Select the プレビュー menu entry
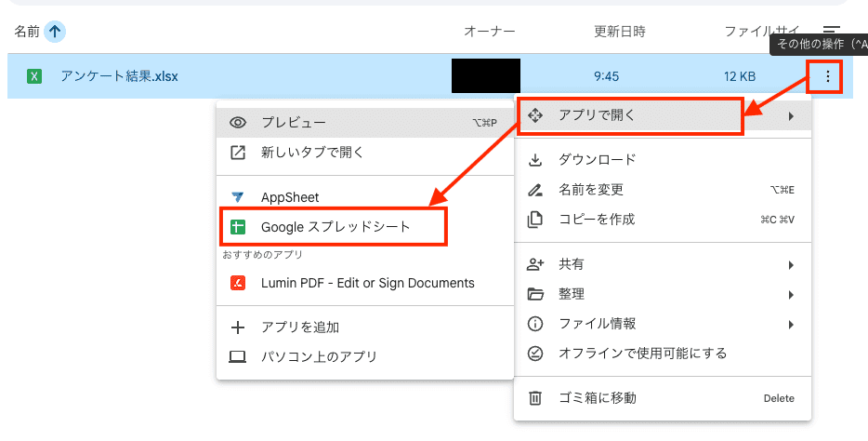This screenshot has height=441, width=868. (365, 123)
